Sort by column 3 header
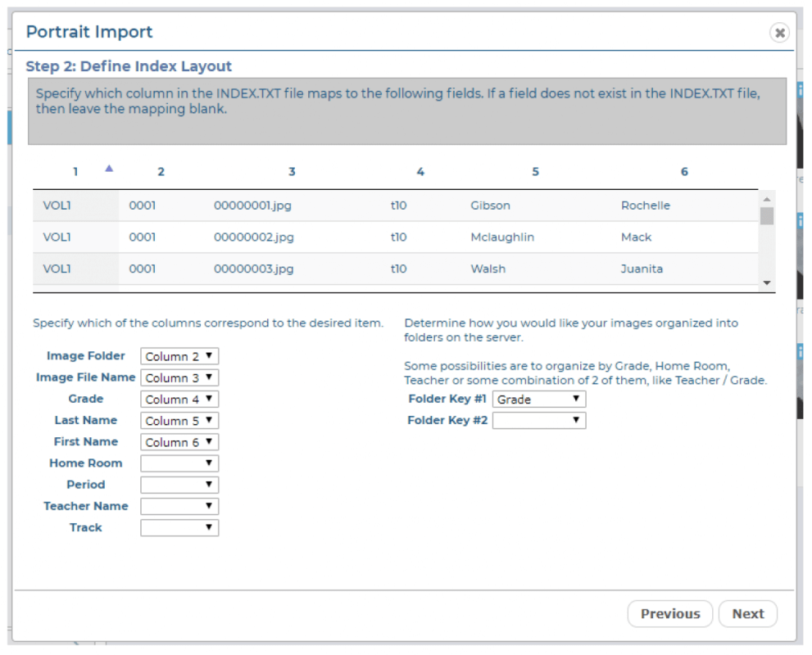The image size is (812, 655). [292, 172]
